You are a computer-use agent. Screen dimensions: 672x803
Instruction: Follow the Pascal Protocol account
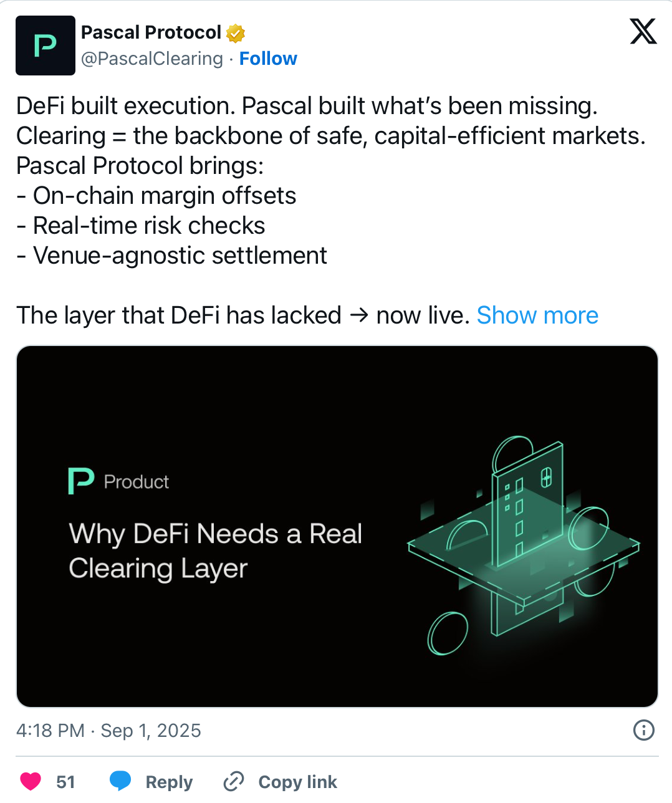pyautogui.click(x=268, y=58)
